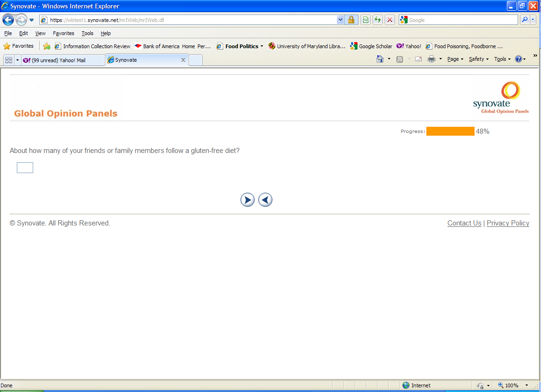
Task: Stop loading with the red X icon
Action: [390, 20]
